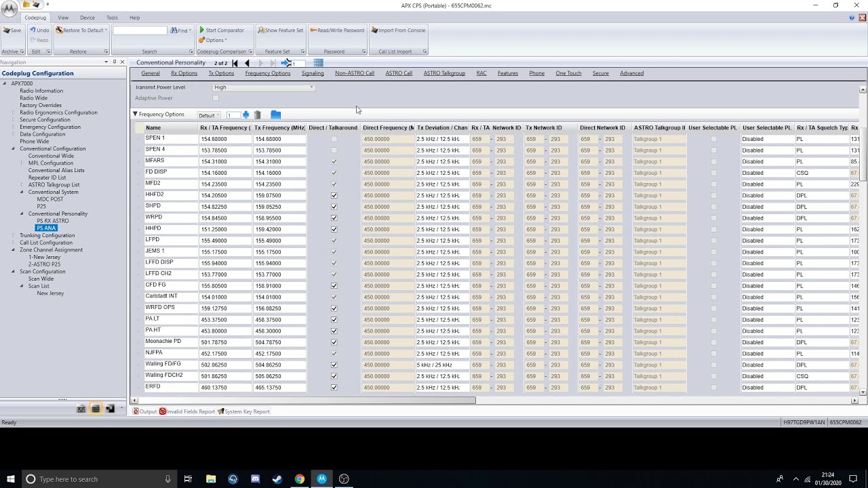The image size is (868, 488).
Task: Click the go-to-record arrow icon
Action: (286, 63)
